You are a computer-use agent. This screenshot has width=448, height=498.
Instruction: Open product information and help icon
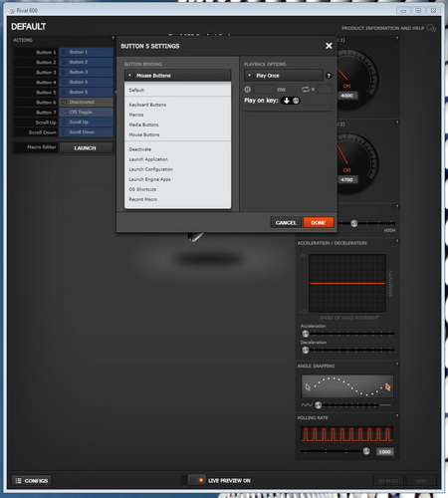[x=431, y=28]
